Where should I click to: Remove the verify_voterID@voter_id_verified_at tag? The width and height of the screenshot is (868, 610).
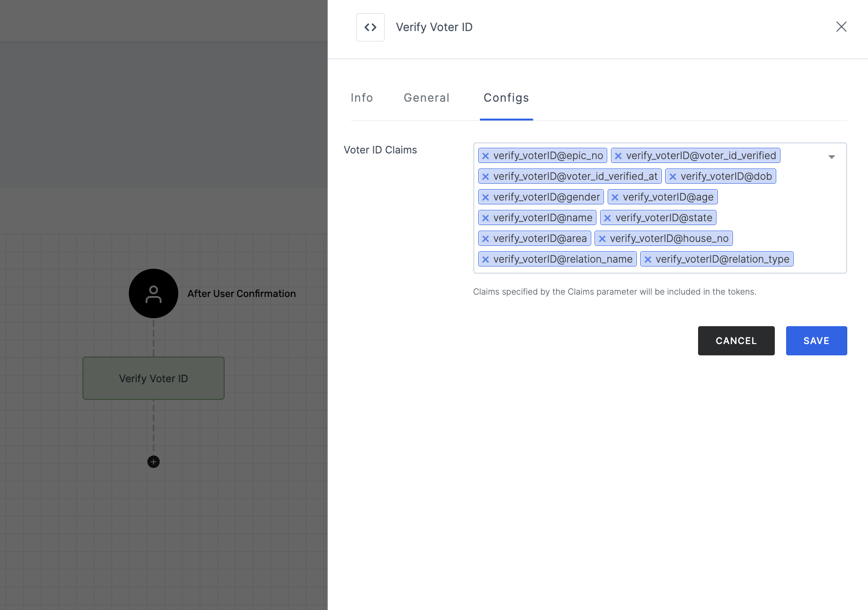pos(485,177)
